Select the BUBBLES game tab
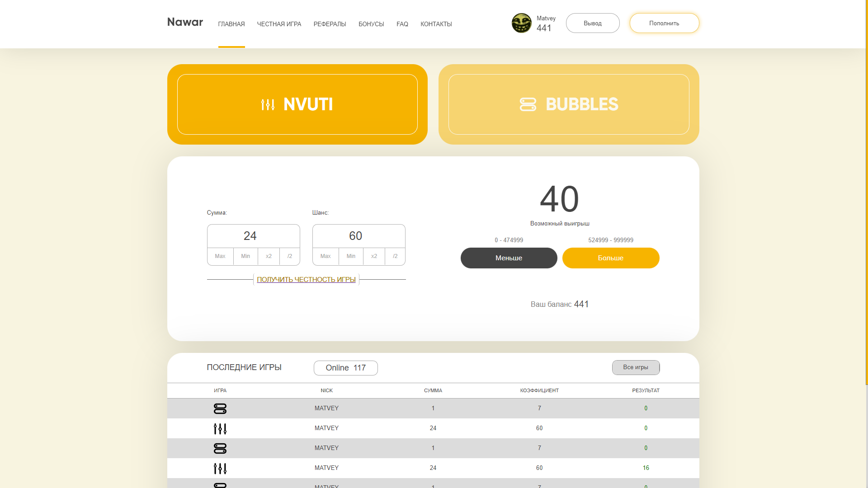The width and height of the screenshot is (868, 488). pos(568,104)
